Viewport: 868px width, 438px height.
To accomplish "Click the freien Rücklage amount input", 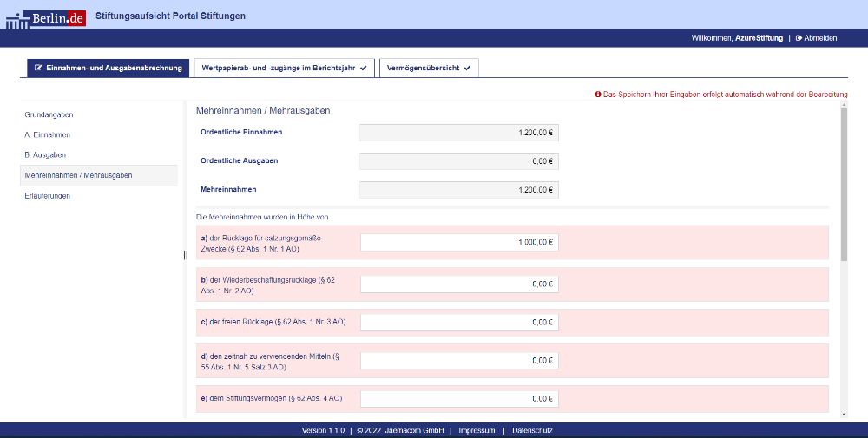I will pyautogui.click(x=459, y=323).
